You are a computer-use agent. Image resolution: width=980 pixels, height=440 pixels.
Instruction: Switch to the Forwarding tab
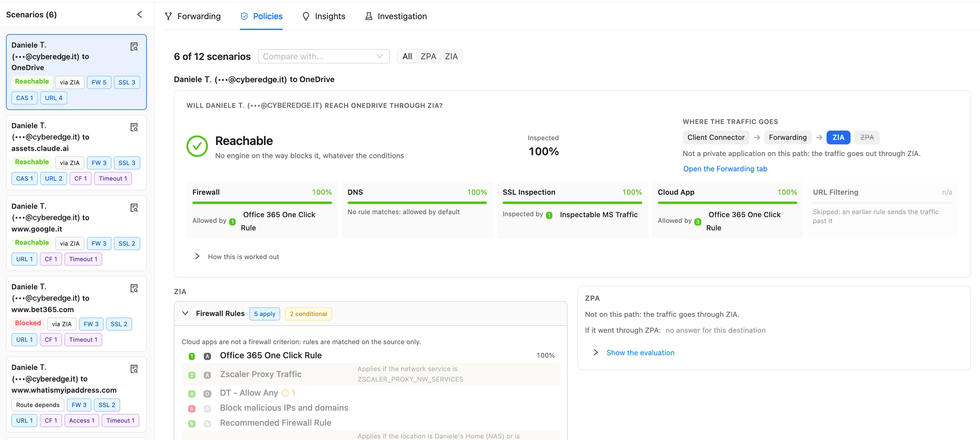[193, 16]
